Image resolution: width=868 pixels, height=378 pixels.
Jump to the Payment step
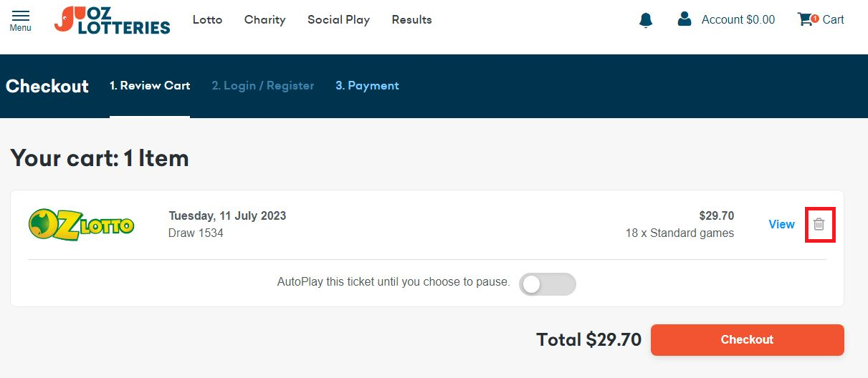[x=367, y=86]
